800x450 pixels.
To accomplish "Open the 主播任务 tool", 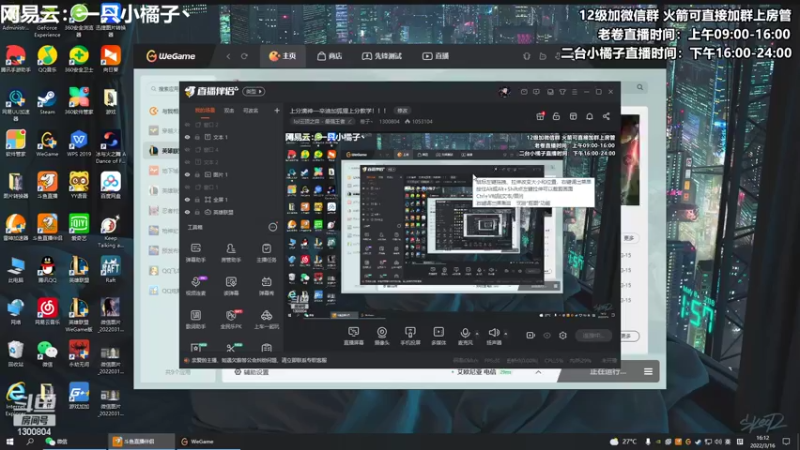I will point(266,252).
